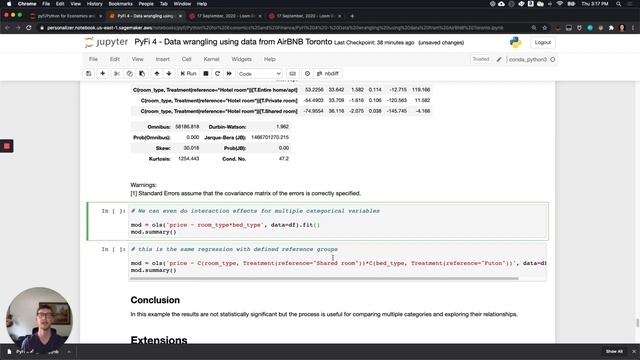Open the Jupyter Edit menu
640x360 pixels.
pos(115,59)
